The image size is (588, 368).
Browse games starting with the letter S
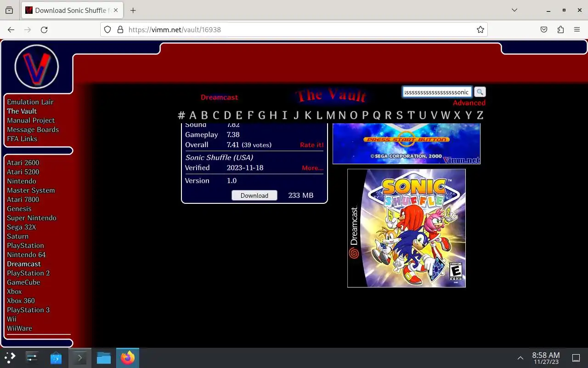pos(399,115)
